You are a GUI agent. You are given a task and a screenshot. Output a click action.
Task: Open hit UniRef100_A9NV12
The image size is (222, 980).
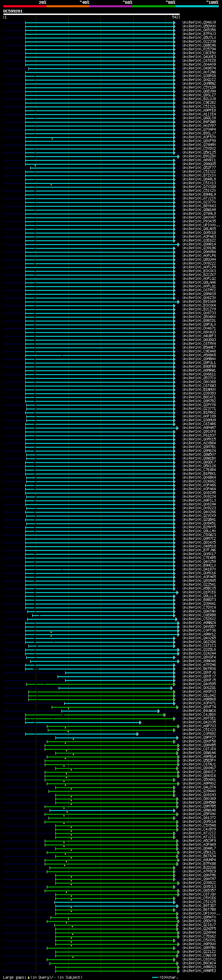tap(199, 634)
